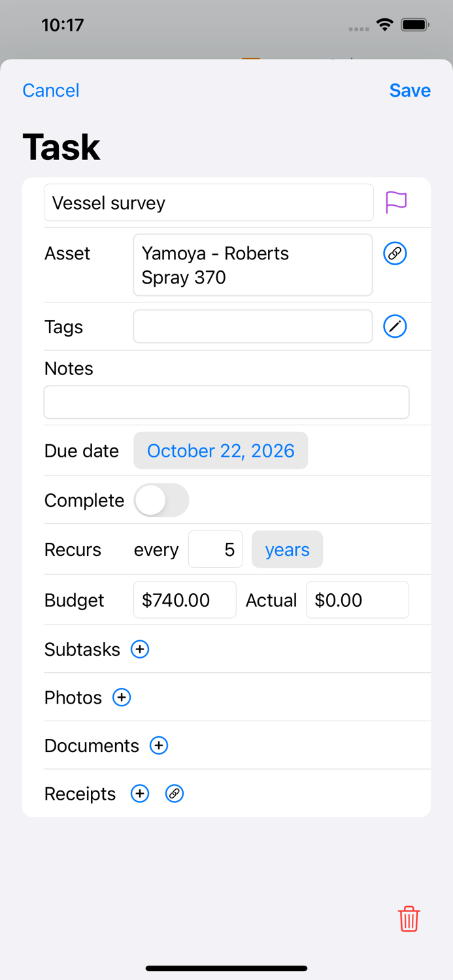453x980 pixels.
Task: Toggle the Complete switch on
Action: (161, 500)
